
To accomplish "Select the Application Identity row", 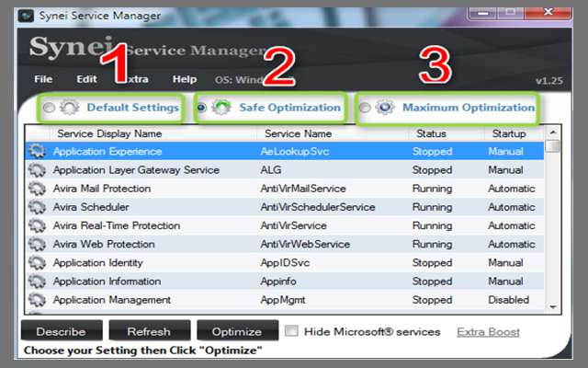I will pyautogui.click(x=285, y=263).
